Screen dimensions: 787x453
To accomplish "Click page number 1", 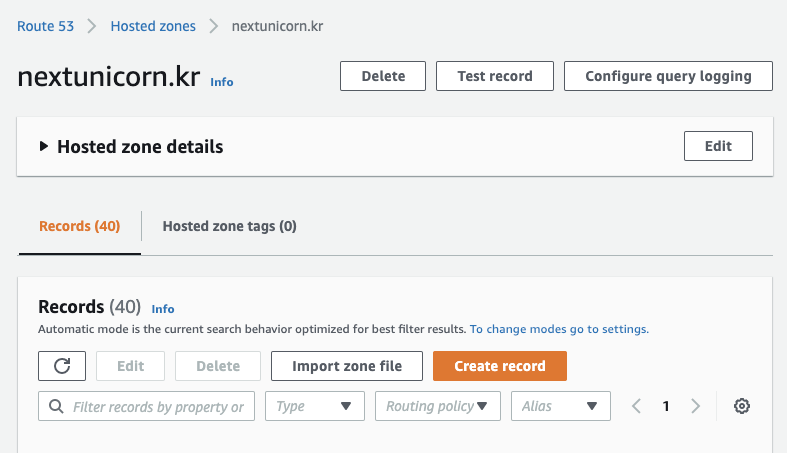I will pyautogui.click(x=666, y=406).
